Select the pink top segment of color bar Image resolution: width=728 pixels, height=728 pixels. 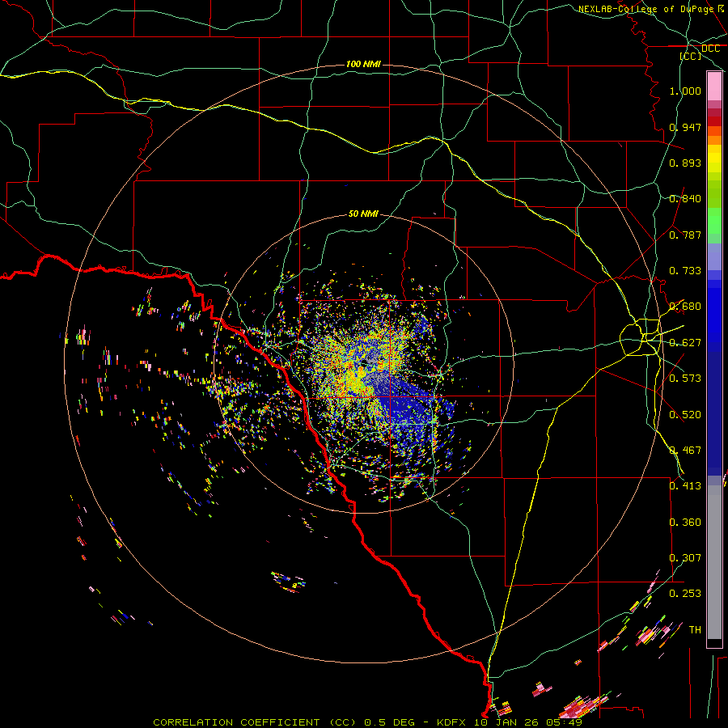714,87
